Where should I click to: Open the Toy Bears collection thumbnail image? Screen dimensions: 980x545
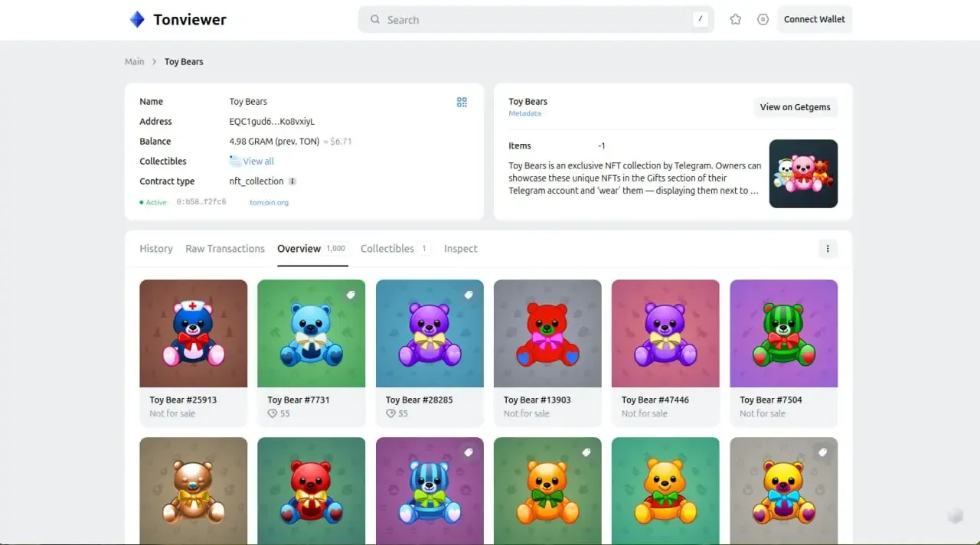[803, 174]
